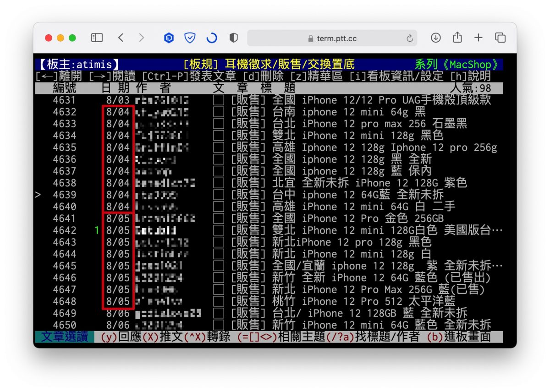Image resolution: width=550 pixels, height=392 pixels.
Task: Go forward with the right chevron
Action: coord(141,38)
